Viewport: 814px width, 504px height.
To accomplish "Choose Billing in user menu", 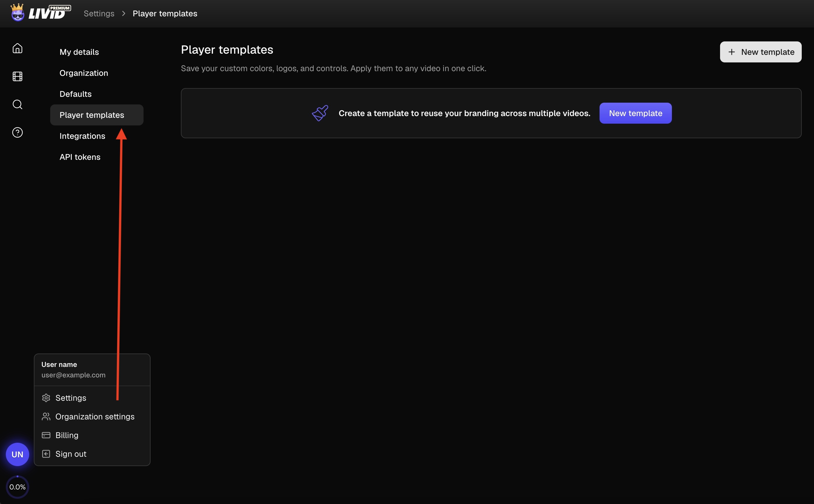I will pyautogui.click(x=92, y=435).
